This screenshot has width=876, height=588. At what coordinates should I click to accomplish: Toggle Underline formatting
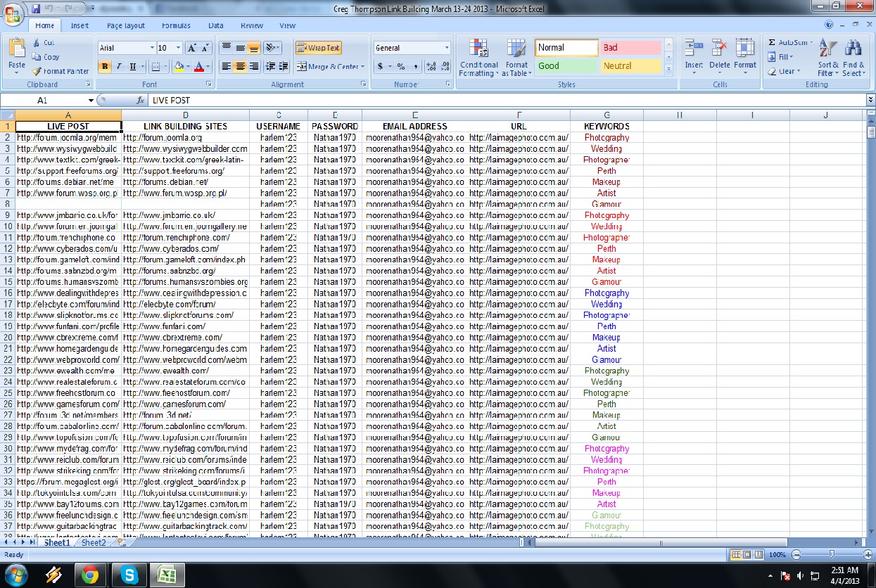pyautogui.click(x=132, y=67)
